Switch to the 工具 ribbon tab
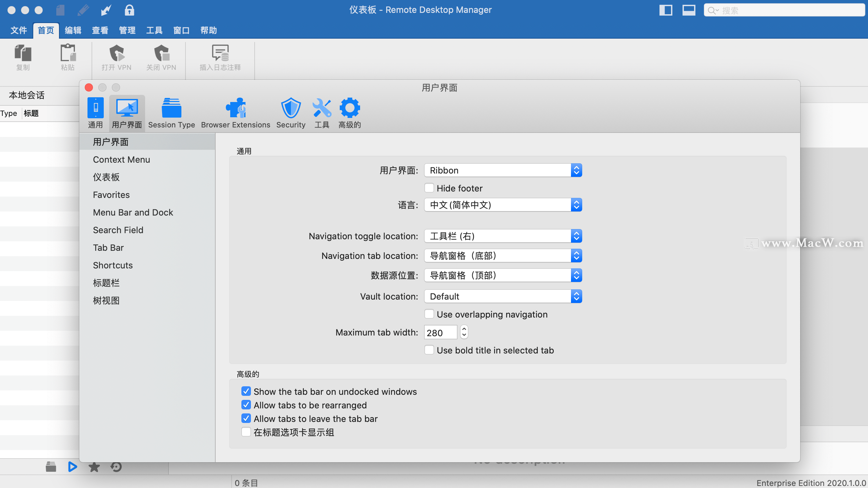Screen dimensions: 868x488 click(x=154, y=30)
